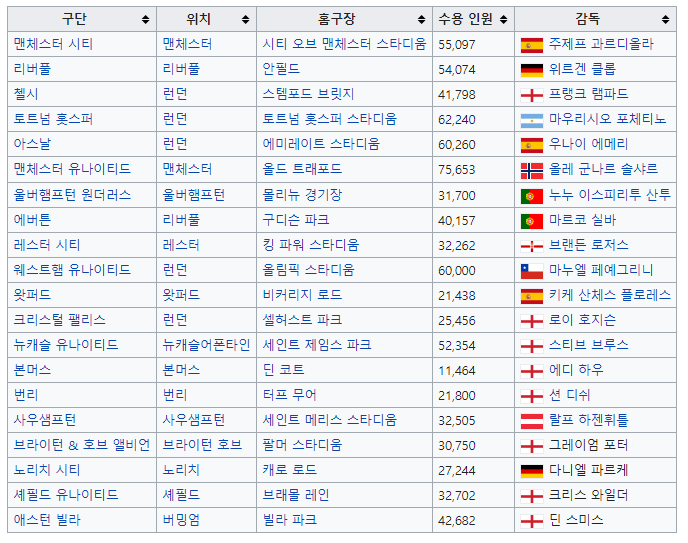Viewport: 688px width, 543px height.
Task: Open the 레스터 시티 club link
Action: click(47, 245)
